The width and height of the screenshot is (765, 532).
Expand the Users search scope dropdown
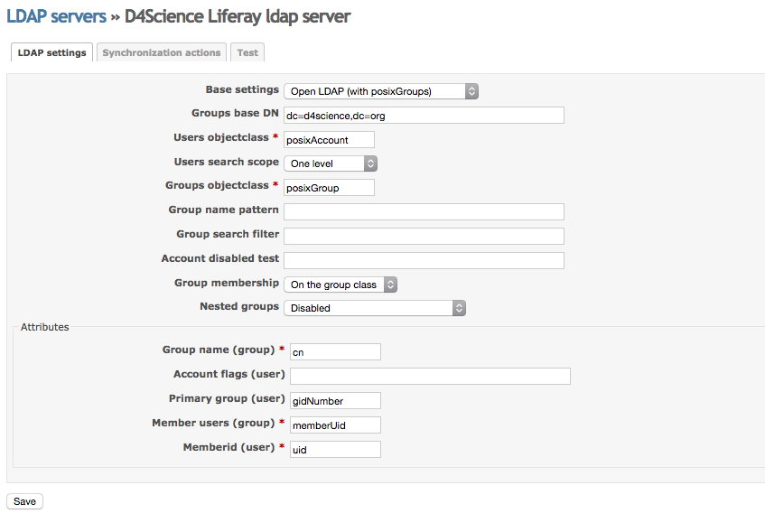coord(330,163)
